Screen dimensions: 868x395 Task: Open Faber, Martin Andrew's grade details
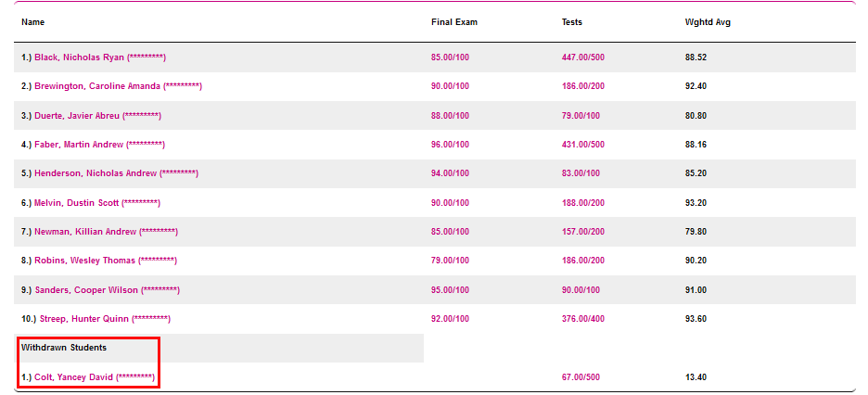pyautogui.click(x=99, y=145)
